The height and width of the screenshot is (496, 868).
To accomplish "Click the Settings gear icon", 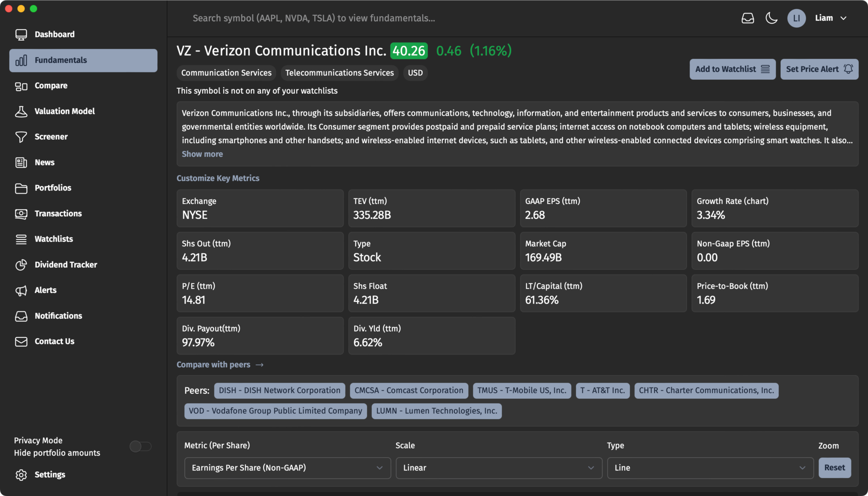I will coord(21,475).
